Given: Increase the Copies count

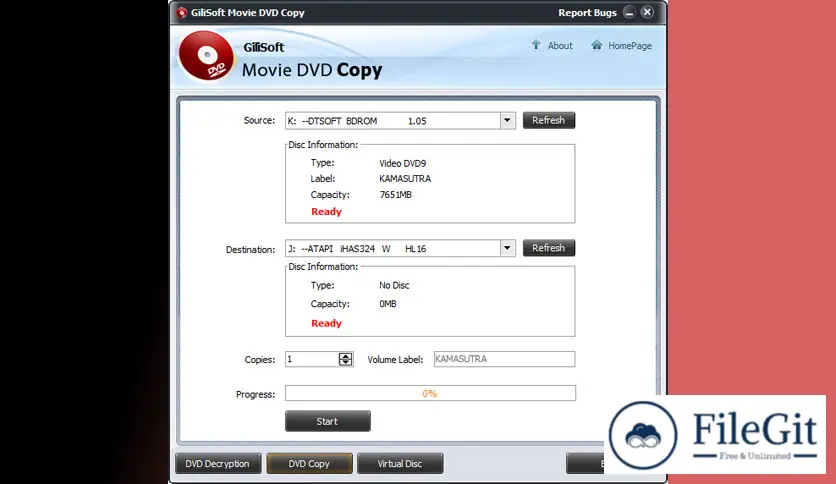Looking at the screenshot, I should click(x=345, y=356).
